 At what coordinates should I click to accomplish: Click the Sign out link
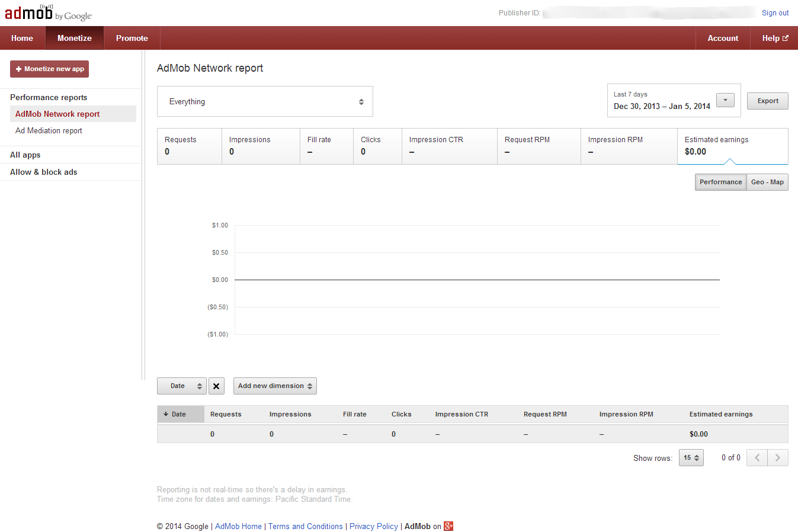pyautogui.click(x=775, y=13)
